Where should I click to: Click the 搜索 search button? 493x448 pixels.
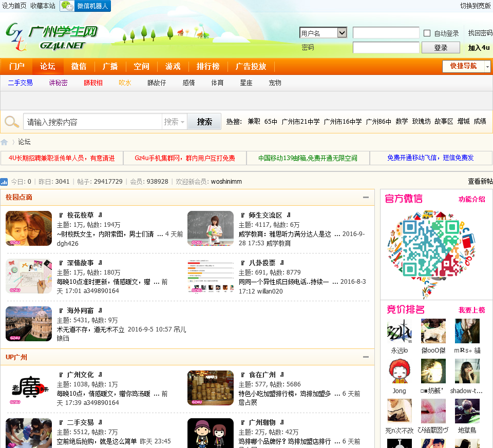coord(204,122)
